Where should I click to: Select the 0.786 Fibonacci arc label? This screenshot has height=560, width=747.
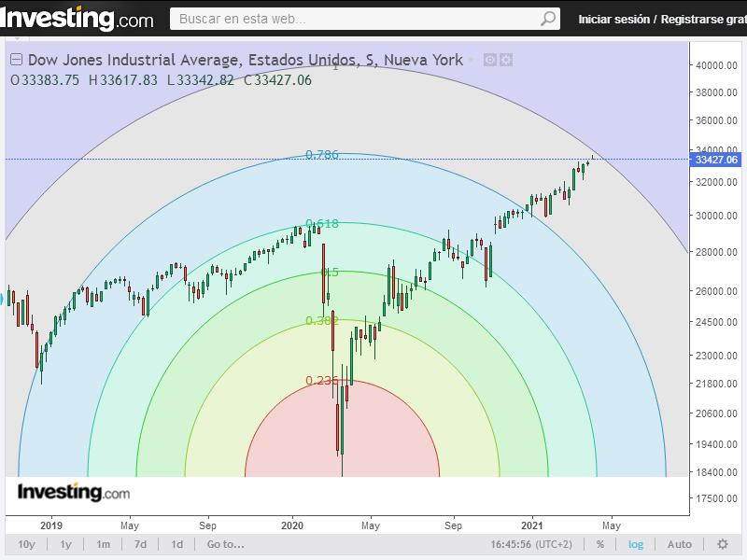coord(322,154)
